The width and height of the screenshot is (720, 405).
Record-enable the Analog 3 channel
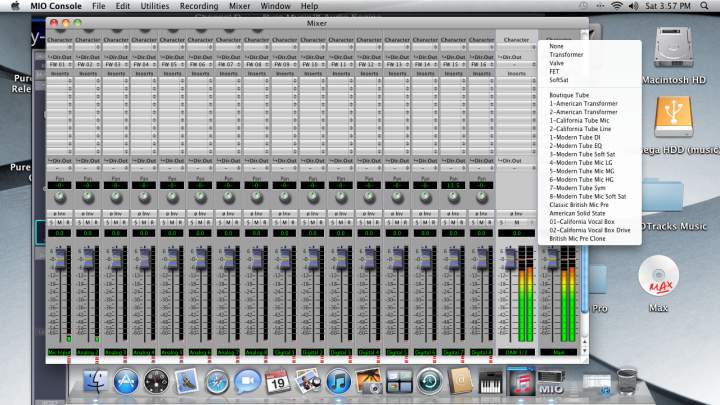[x=124, y=222]
